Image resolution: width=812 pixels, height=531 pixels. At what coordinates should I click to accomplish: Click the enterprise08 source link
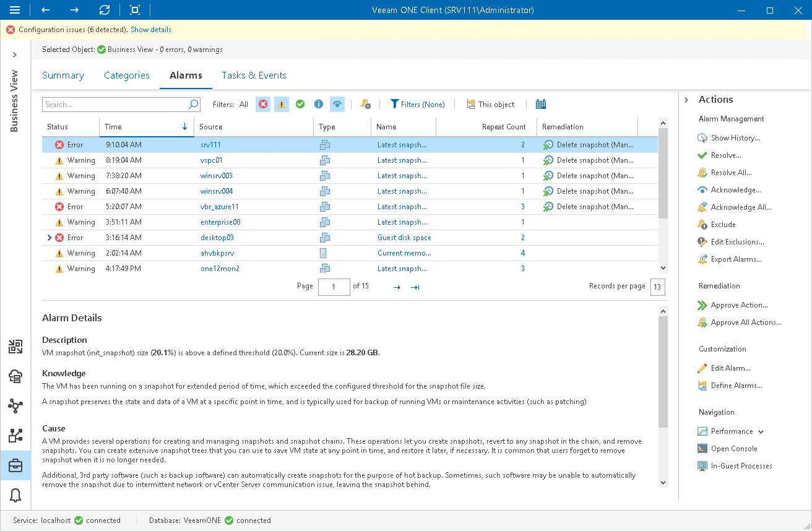[220, 222]
